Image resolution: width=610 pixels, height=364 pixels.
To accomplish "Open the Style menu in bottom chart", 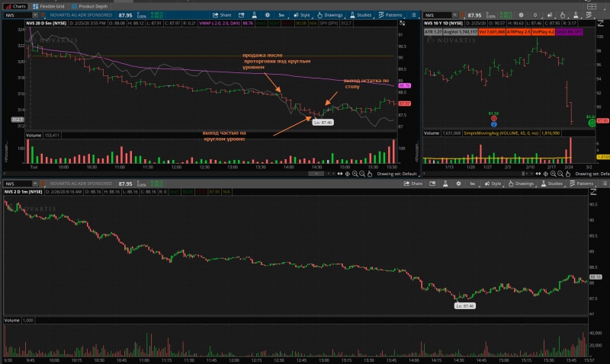I will 493,184.
